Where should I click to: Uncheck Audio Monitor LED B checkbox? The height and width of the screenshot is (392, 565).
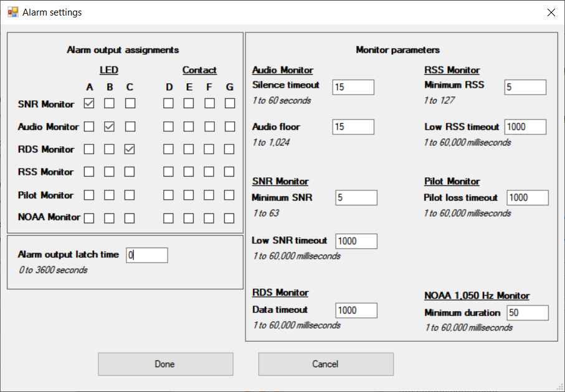tap(109, 126)
